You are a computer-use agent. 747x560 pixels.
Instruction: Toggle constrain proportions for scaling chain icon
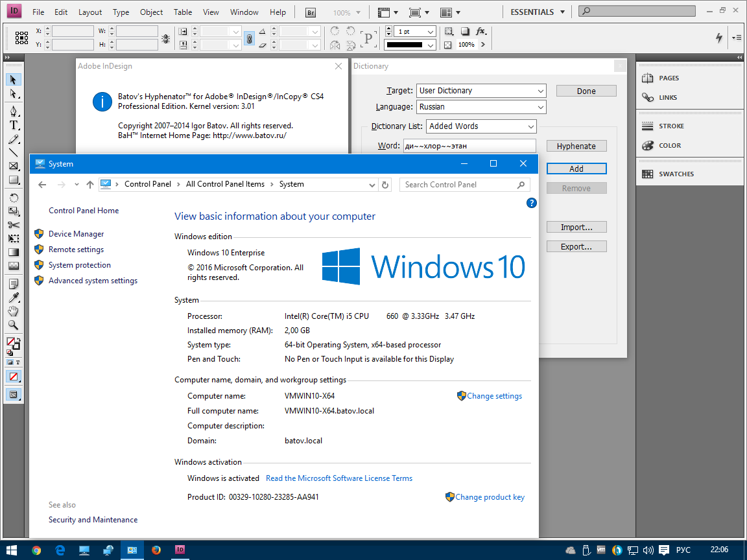pyautogui.click(x=249, y=39)
